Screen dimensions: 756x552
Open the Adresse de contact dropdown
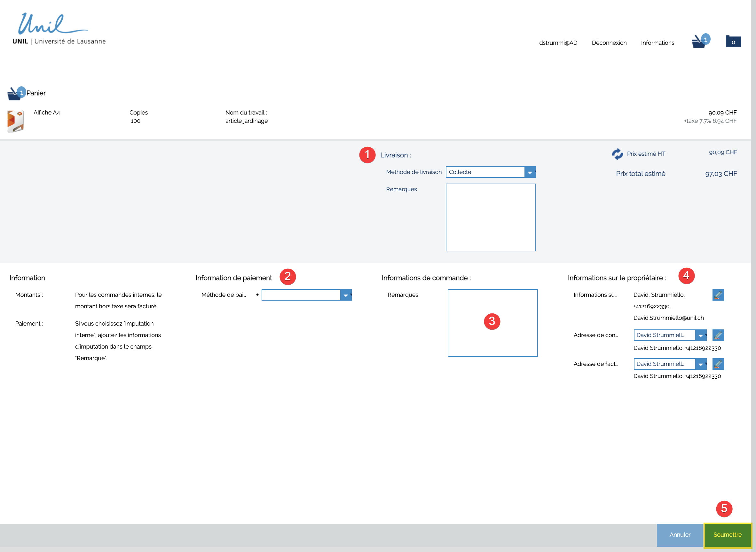[700, 335]
